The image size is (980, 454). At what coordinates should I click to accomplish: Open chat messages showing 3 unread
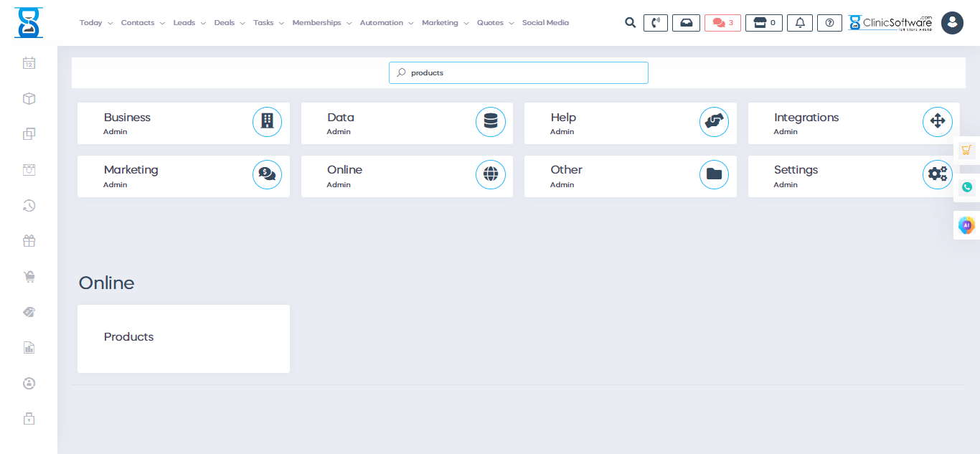tap(722, 23)
